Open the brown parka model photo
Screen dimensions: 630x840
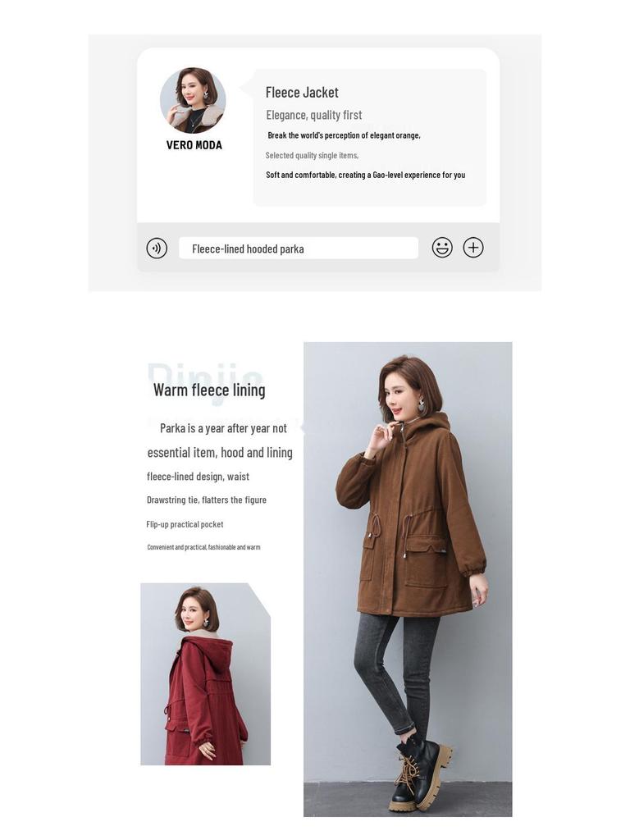click(408, 579)
